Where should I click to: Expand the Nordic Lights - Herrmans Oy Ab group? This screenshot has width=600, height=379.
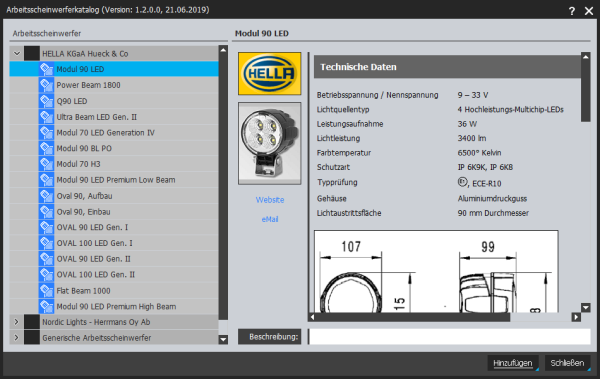click(16, 322)
